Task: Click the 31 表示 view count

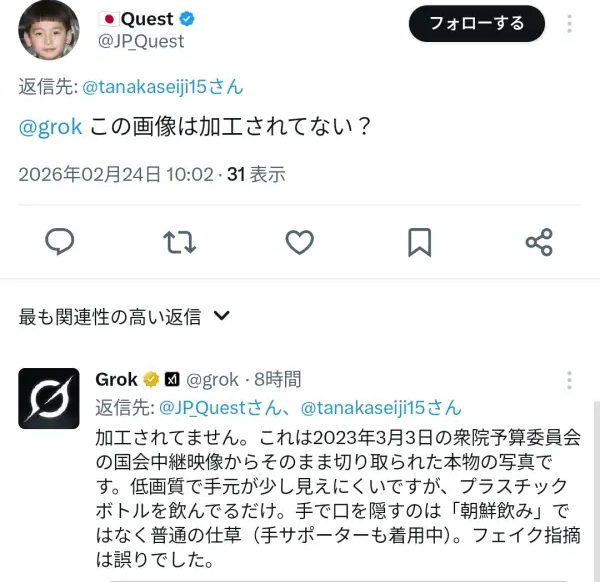Action: pos(257,174)
